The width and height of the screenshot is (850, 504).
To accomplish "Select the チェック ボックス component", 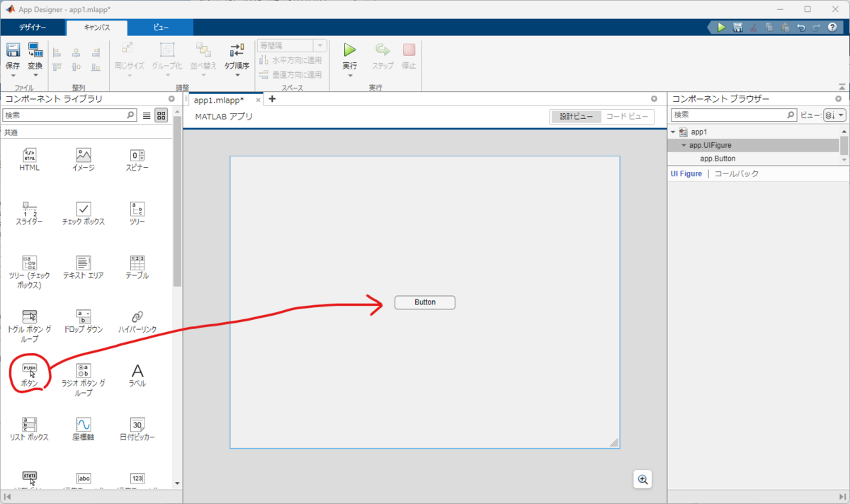I will tap(84, 214).
